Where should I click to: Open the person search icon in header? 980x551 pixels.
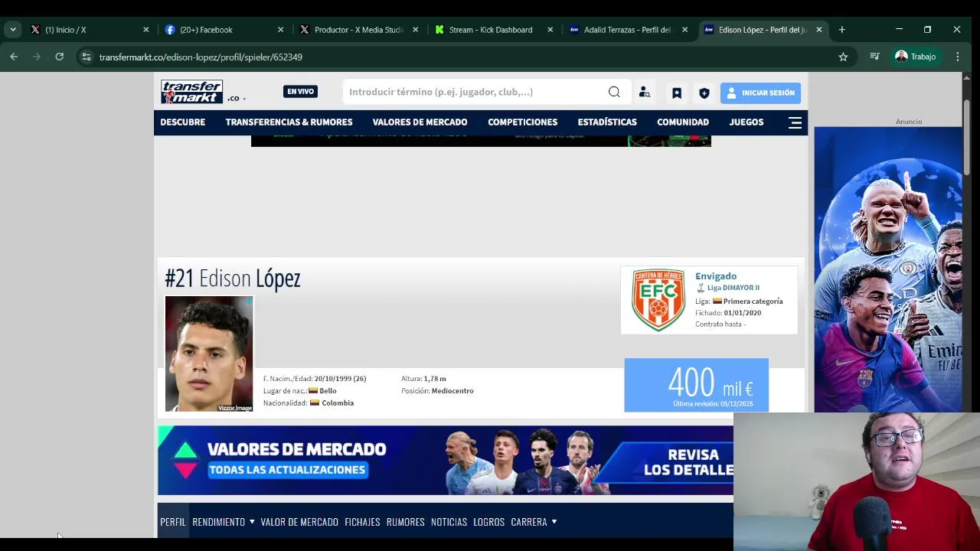pos(645,93)
